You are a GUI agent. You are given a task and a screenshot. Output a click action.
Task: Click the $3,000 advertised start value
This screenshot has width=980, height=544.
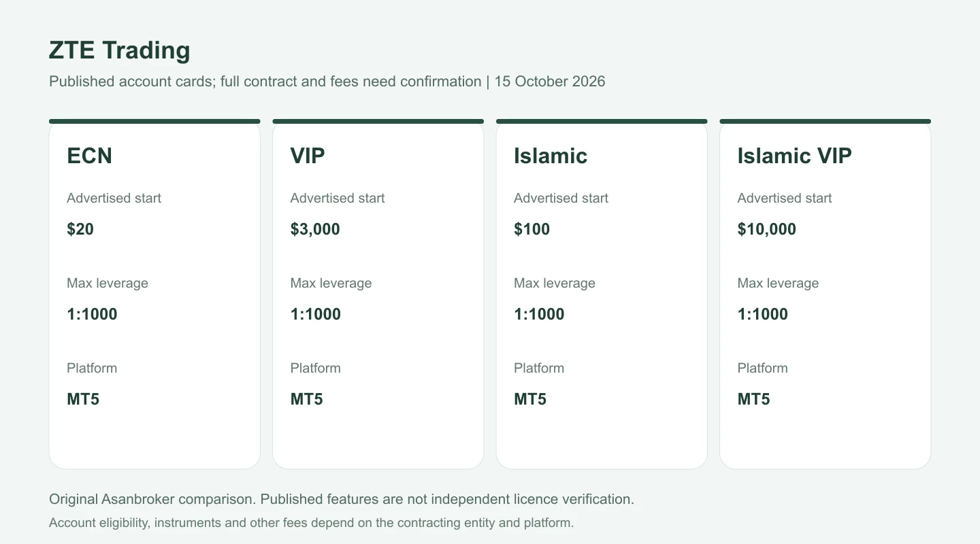click(x=315, y=229)
